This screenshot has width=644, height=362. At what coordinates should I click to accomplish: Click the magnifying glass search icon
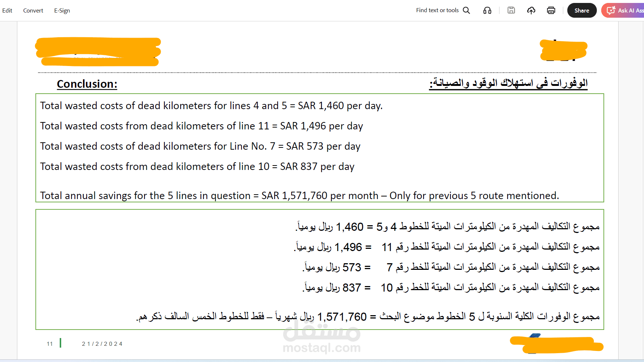[466, 10]
